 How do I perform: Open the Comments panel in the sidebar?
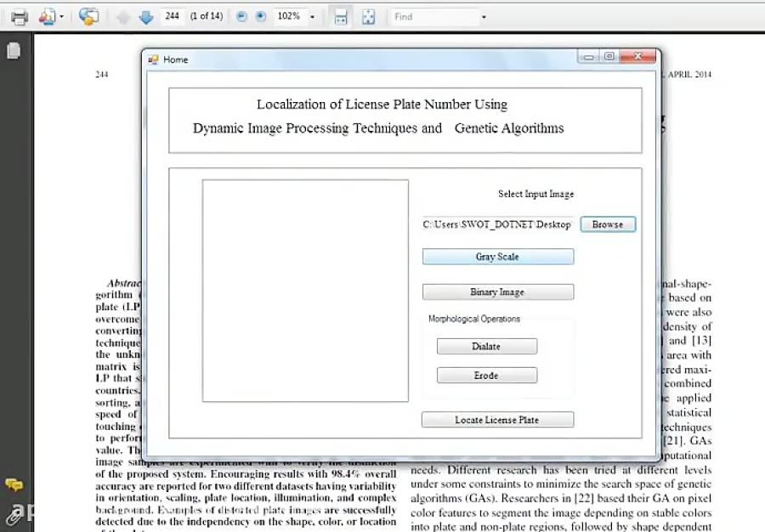point(13,484)
